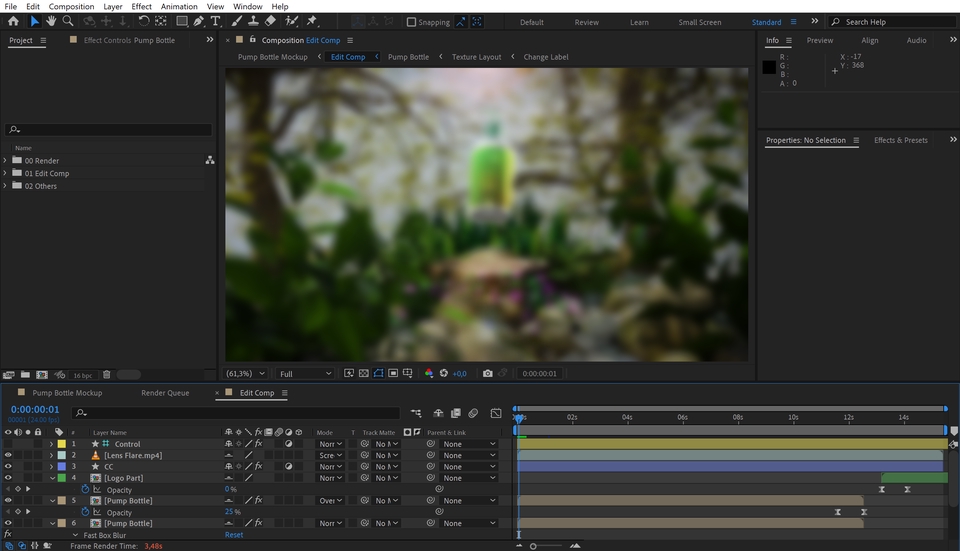Open the Animation menu
The image size is (960, 551).
click(x=179, y=6)
